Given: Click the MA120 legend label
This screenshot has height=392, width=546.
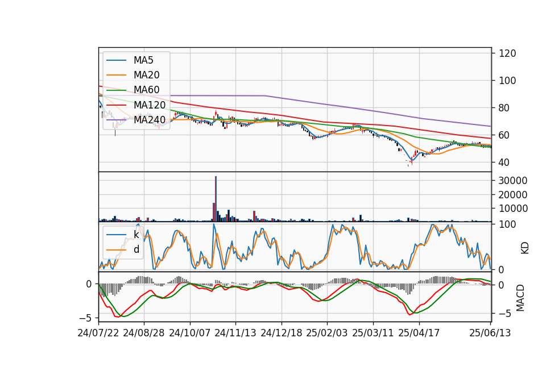Looking at the screenshot, I should tap(150, 105).
